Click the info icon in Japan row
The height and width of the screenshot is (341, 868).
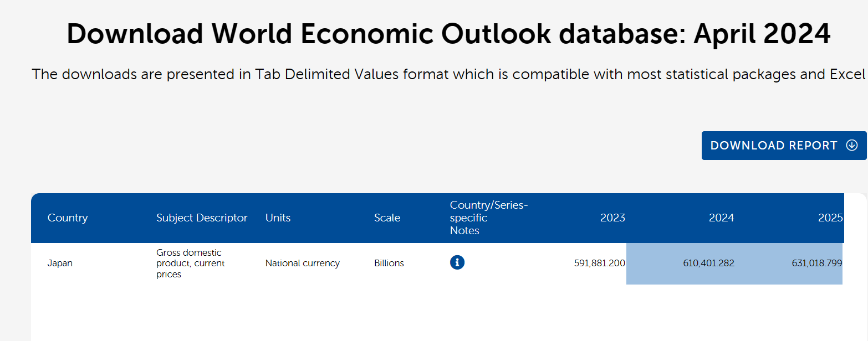coord(457,262)
